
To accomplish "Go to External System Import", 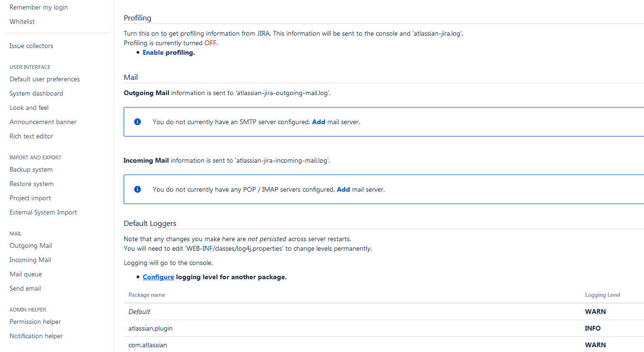I will coord(43,212).
